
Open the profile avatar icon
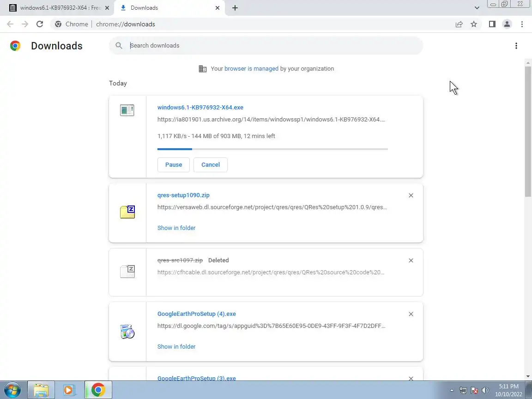pyautogui.click(x=507, y=24)
